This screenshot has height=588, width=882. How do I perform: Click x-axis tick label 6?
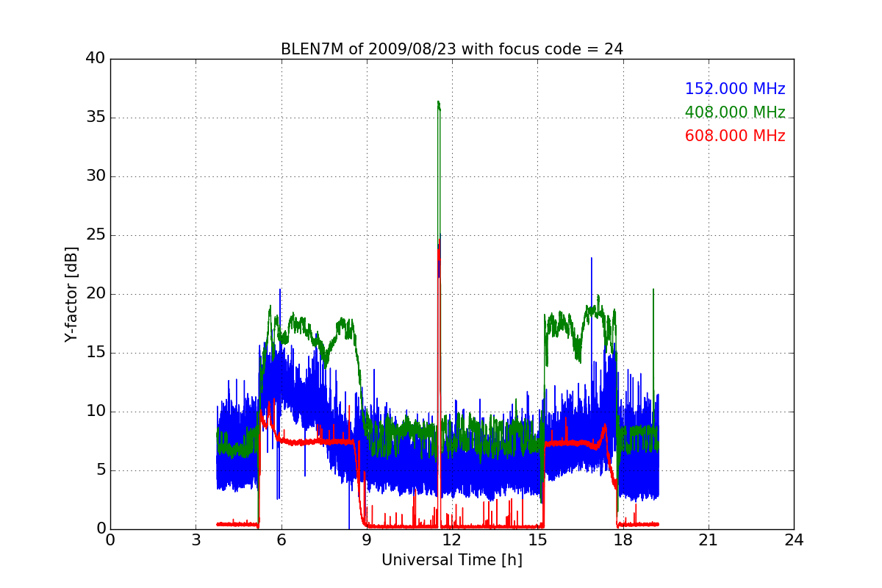[x=281, y=540]
